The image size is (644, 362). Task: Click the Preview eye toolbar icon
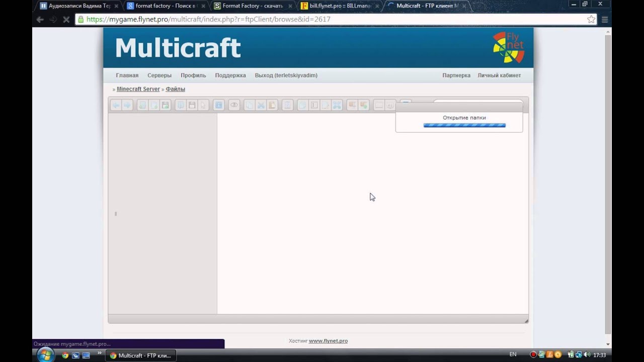[233, 105]
